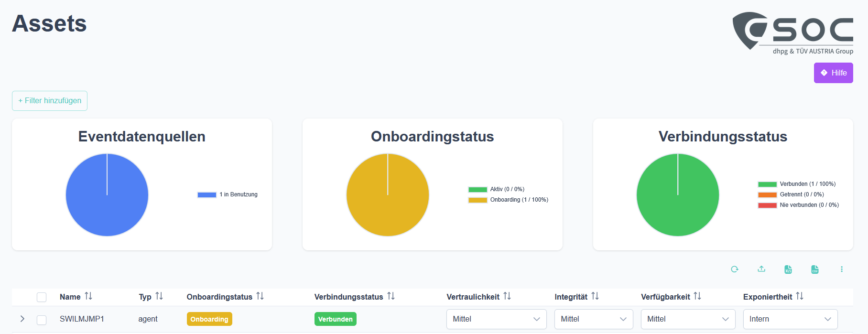Check the box for row SWILMJMP1

click(x=42, y=320)
